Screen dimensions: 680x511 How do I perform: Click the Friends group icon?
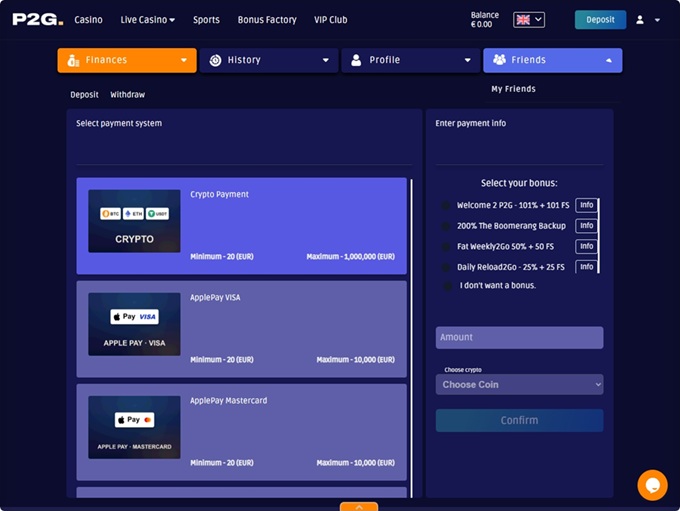[x=500, y=59]
